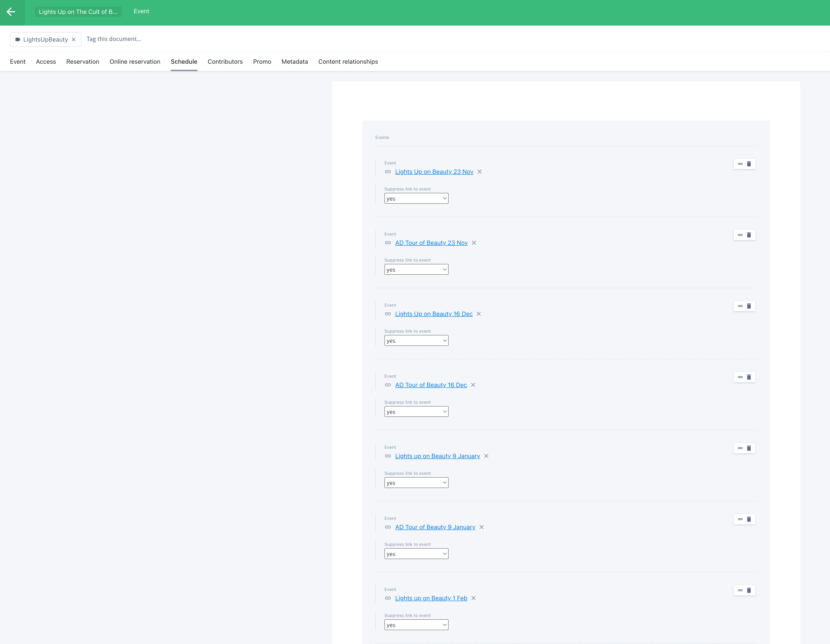
Task: Expand Suppress link dropdown for AD Tour 16 Dec
Action: point(416,411)
